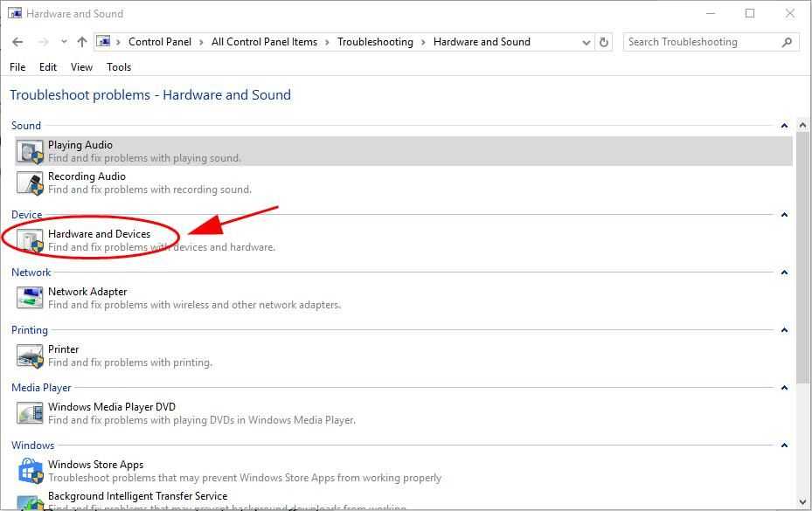The width and height of the screenshot is (812, 511).
Task: Click the Hardware and Devices icon
Action: click(x=30, y=240)
